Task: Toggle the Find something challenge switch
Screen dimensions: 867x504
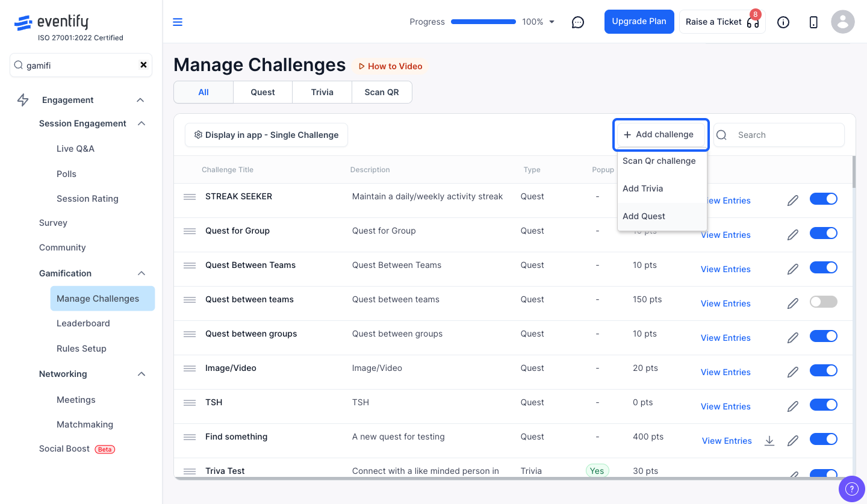Action: tap(824, 439)
